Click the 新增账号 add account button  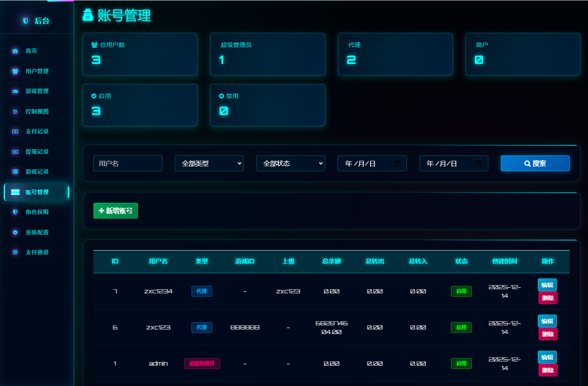coord(115,211)
